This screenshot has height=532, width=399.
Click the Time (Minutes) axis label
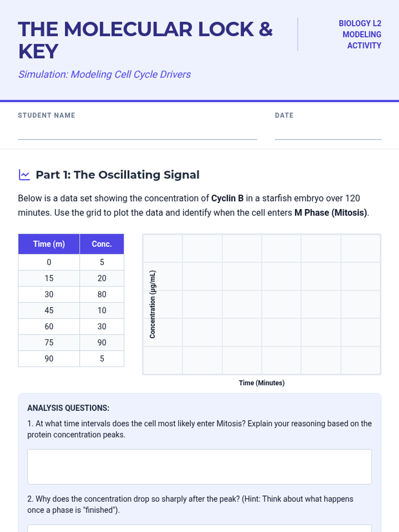coord(262,383)
